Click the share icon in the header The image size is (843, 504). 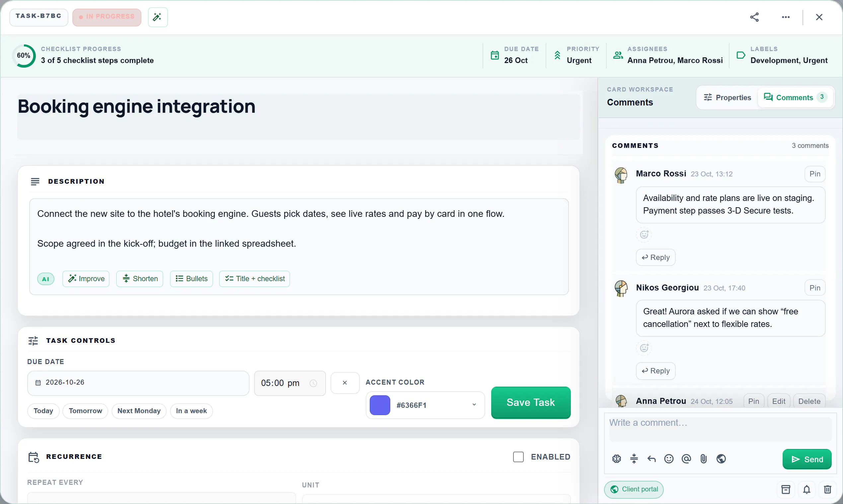(754, 17)
